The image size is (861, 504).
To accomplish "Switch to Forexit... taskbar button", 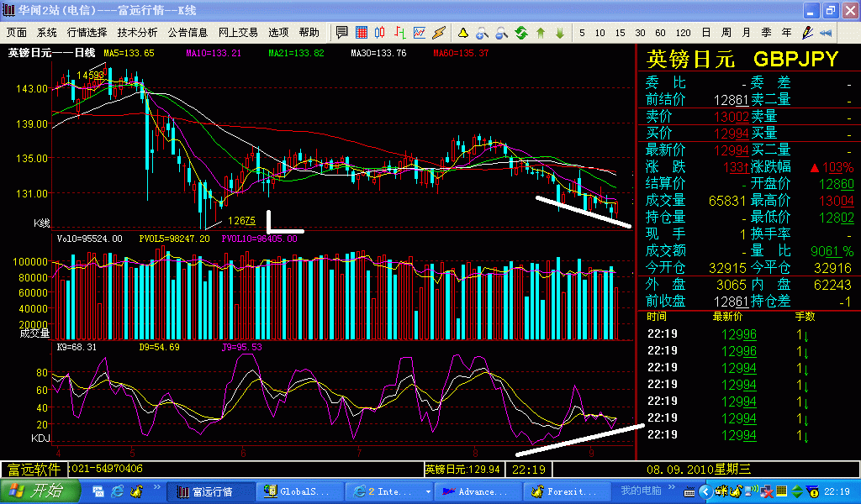I will coord(568,492).
